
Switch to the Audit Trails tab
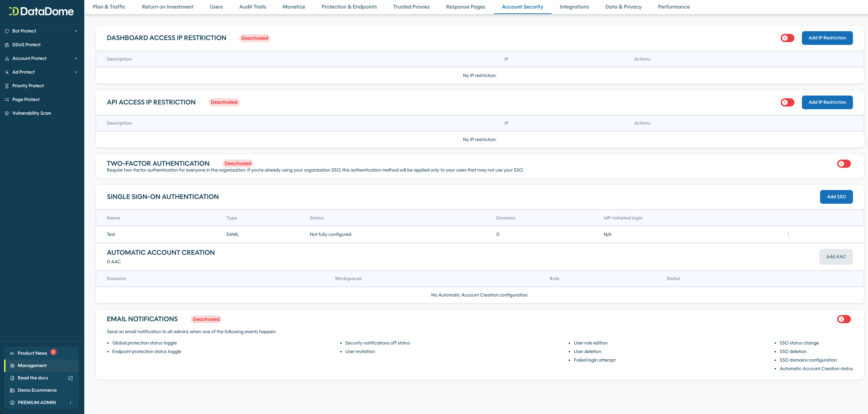tap(252, 7)
